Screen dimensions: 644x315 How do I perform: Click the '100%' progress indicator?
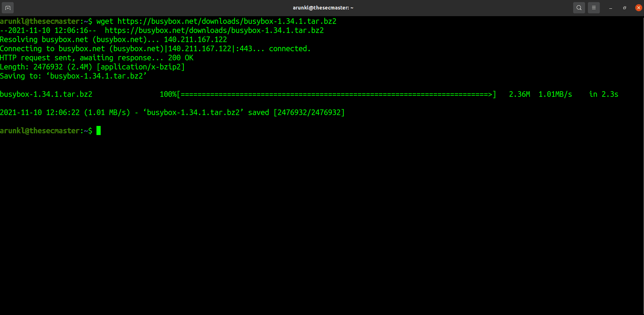point(168,94)
